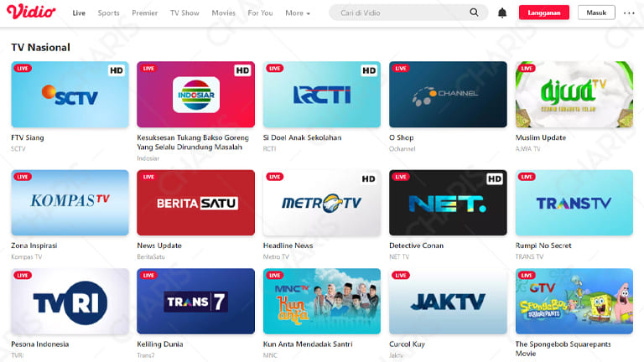Open RCTI live channel thumbnail
This screenshot has width=644, height=362.
(x=322, y=95)
